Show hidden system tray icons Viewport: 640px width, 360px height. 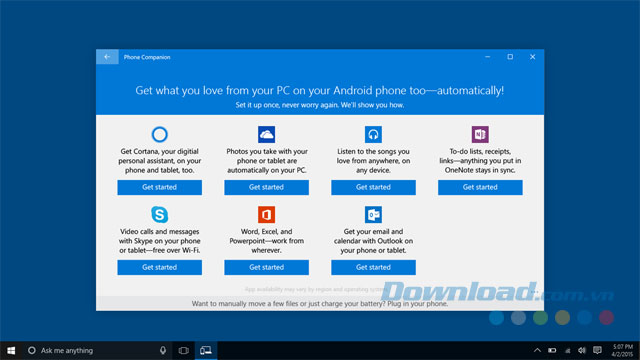point(537,351)
